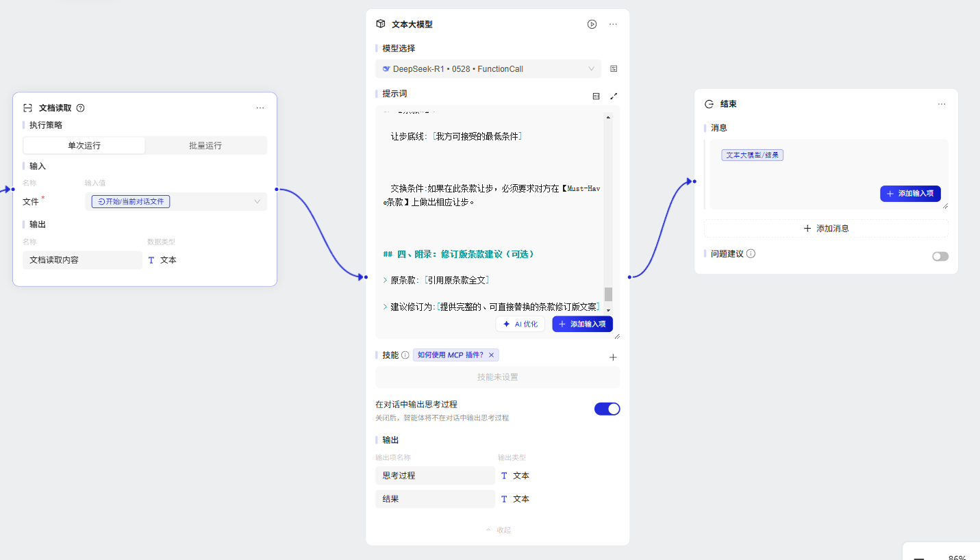Add a skill with the plus icon
This screenshot has width=980, height=560.
[613, 357]
